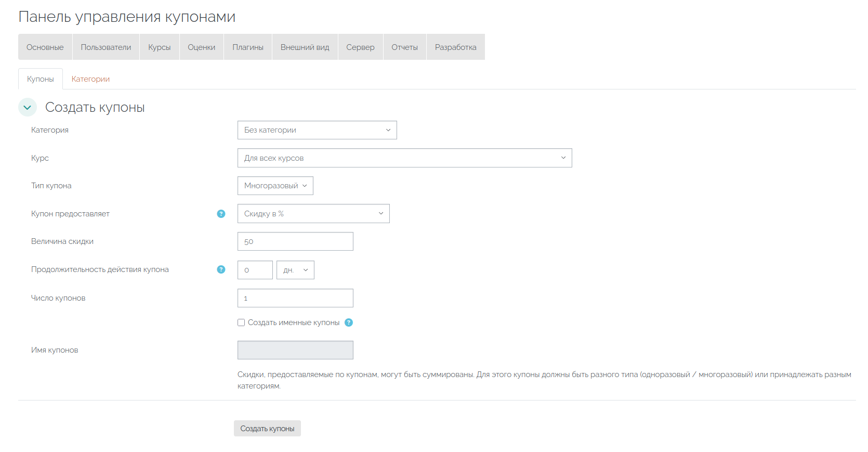Open the Плагины admin menu
This screenshot has height=452, width=868.
pyautogui.click(x=248, y=47)
